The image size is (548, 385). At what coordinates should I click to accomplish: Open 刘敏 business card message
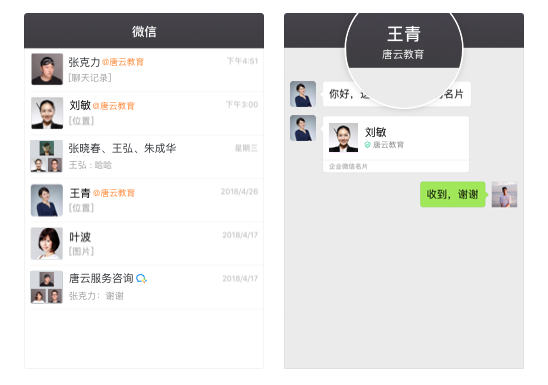click(396, 144)
